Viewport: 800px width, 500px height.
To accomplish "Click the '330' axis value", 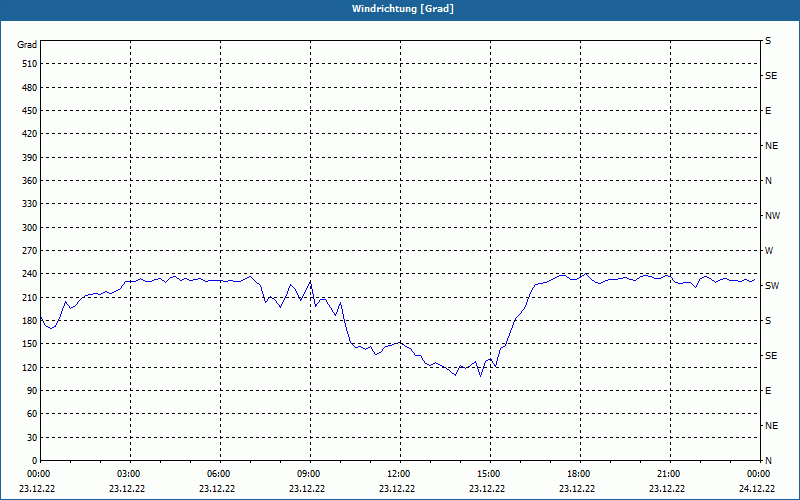I will tap(30, 204).
